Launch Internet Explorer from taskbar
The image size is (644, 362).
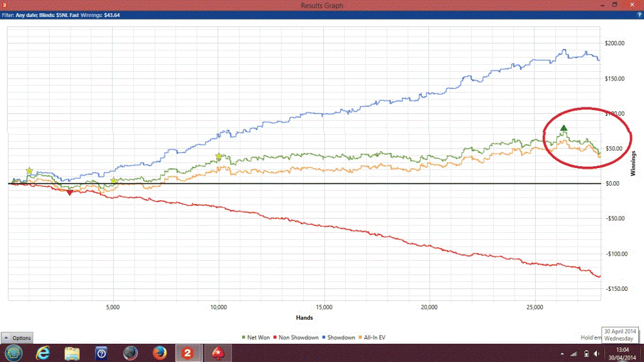click(x=44, y=353)
